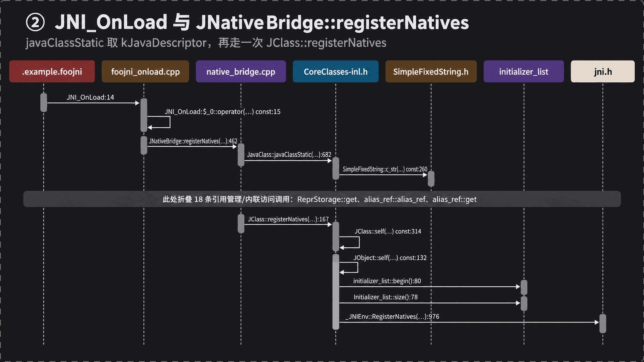Click the JClass::self(...) const:314 label
644x362 pixels.
[x=388, y=231]
